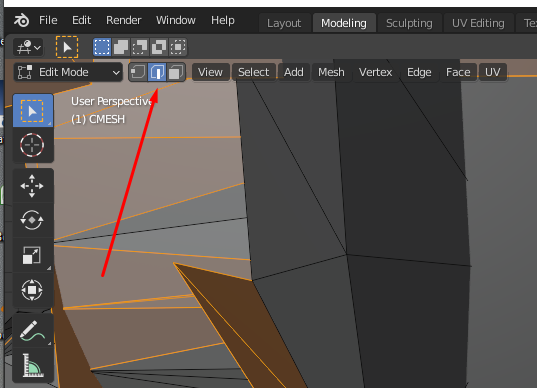
Task: Open the File menu
Action: pyautogui.click(x=48, y=20)
